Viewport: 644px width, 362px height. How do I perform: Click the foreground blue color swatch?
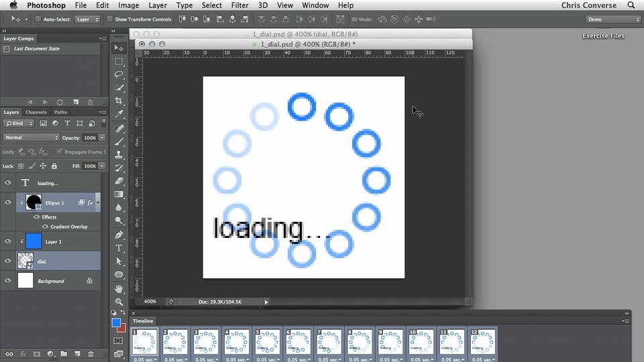coord(116,322)
